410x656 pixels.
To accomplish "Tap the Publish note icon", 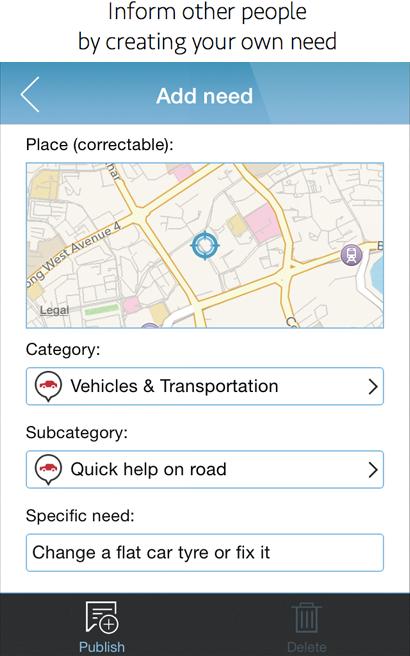I will [102, 617].
